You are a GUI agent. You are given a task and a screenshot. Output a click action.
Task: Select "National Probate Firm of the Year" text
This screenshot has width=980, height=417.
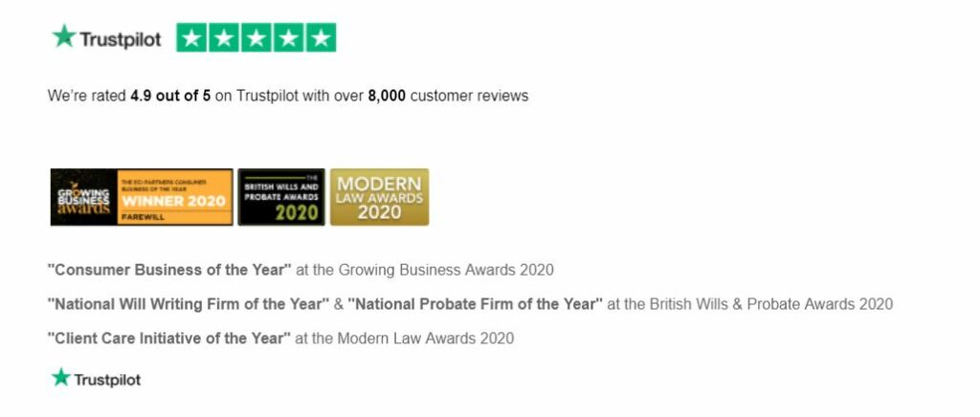(475, 304)
